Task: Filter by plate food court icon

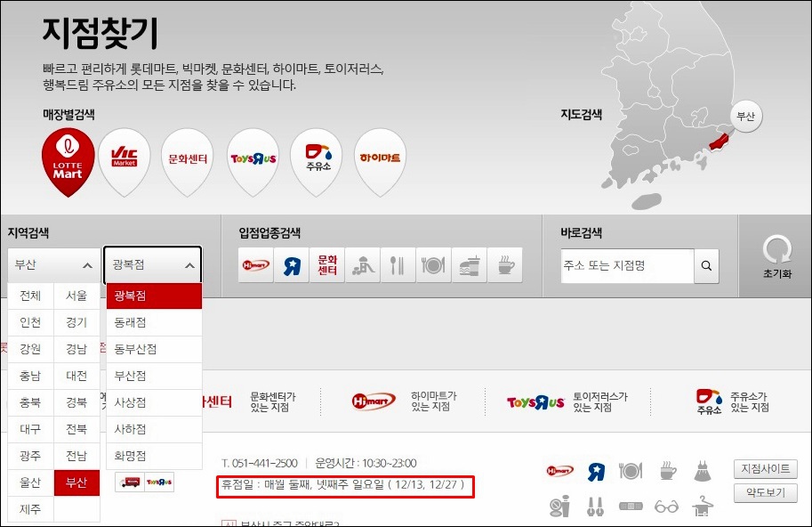Action: click(433, 265)
